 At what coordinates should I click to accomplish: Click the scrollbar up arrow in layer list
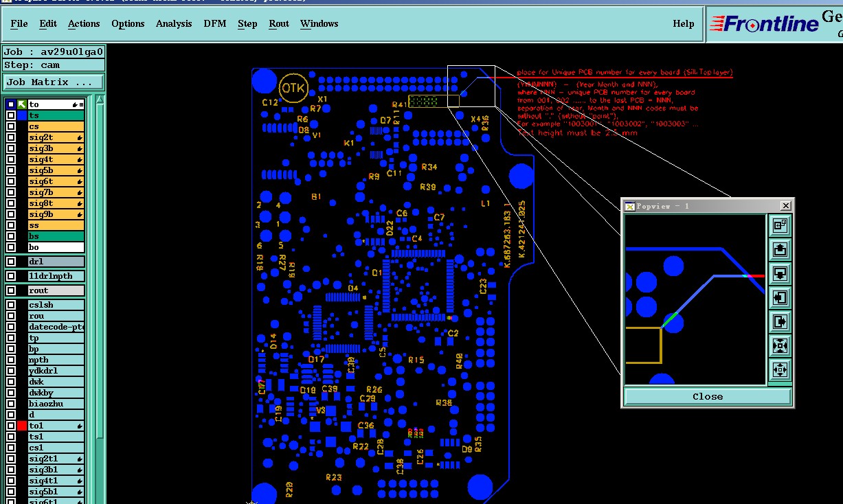100,100
